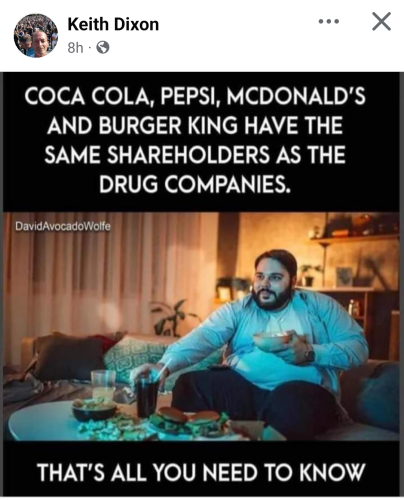This screenshot has height=500, width=404.
Task: Click the globe public privacy icon
Action: point(103,48)
